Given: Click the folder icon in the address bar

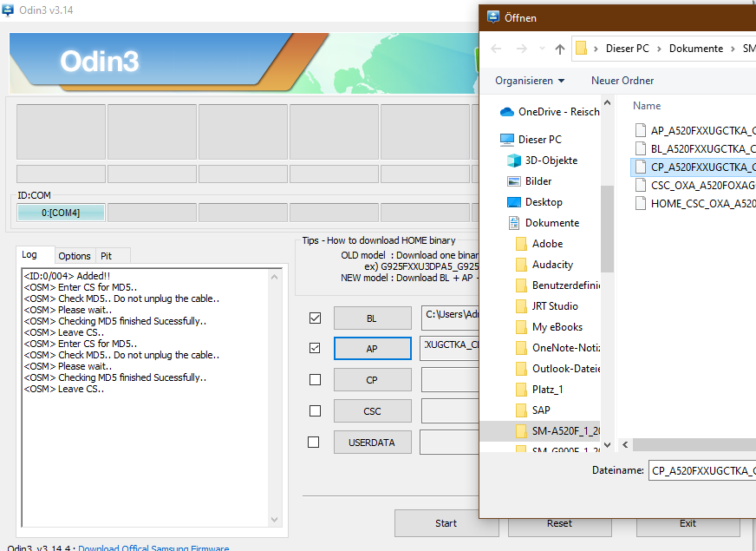Looking at the screenshot, I should (x=582, y=49).
